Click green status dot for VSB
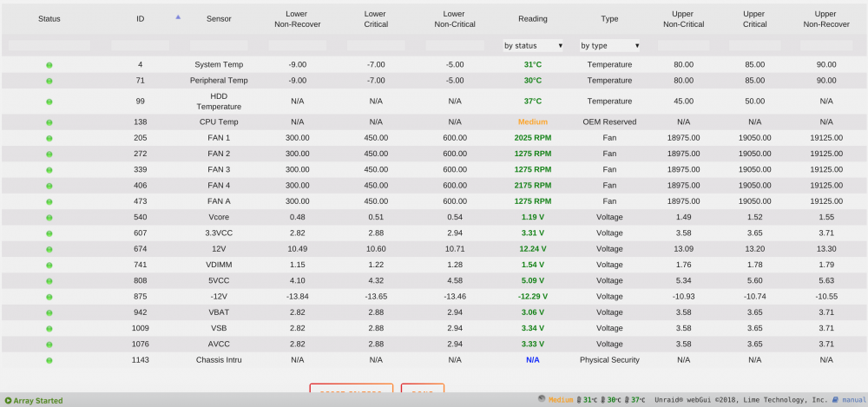 (49, 329)
